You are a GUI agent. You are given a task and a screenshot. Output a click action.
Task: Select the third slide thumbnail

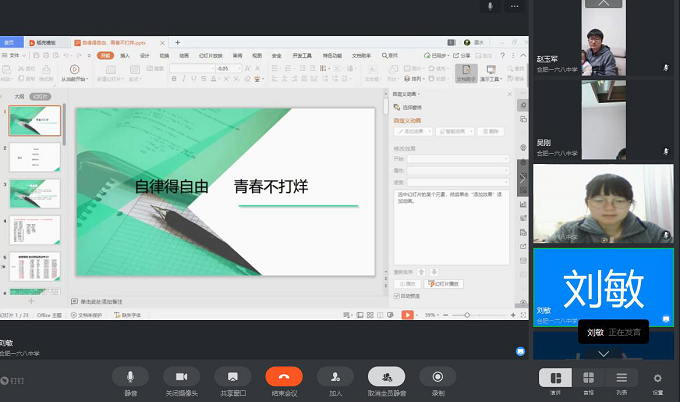coord(35,193)
